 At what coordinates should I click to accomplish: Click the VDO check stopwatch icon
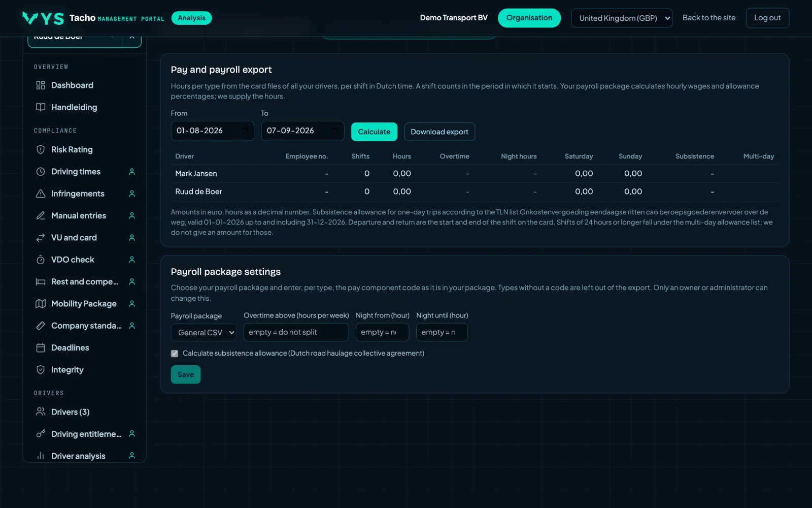(x=41, y=260)
